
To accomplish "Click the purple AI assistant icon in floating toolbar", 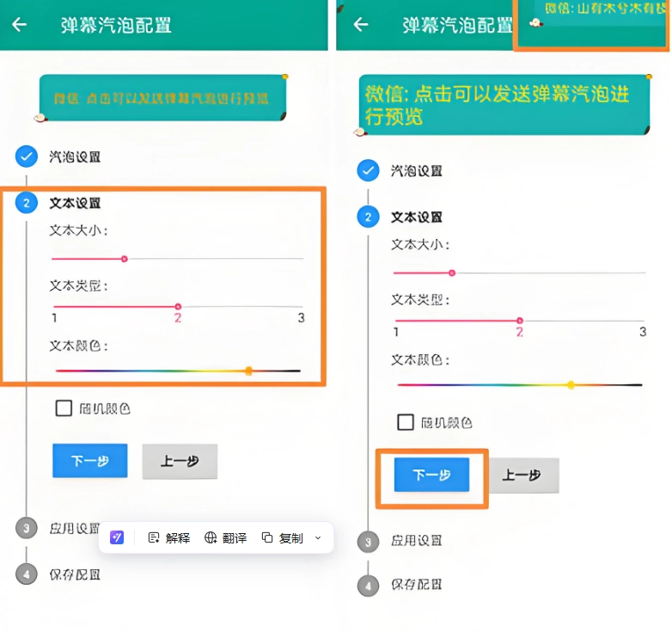I will (118, 537).
